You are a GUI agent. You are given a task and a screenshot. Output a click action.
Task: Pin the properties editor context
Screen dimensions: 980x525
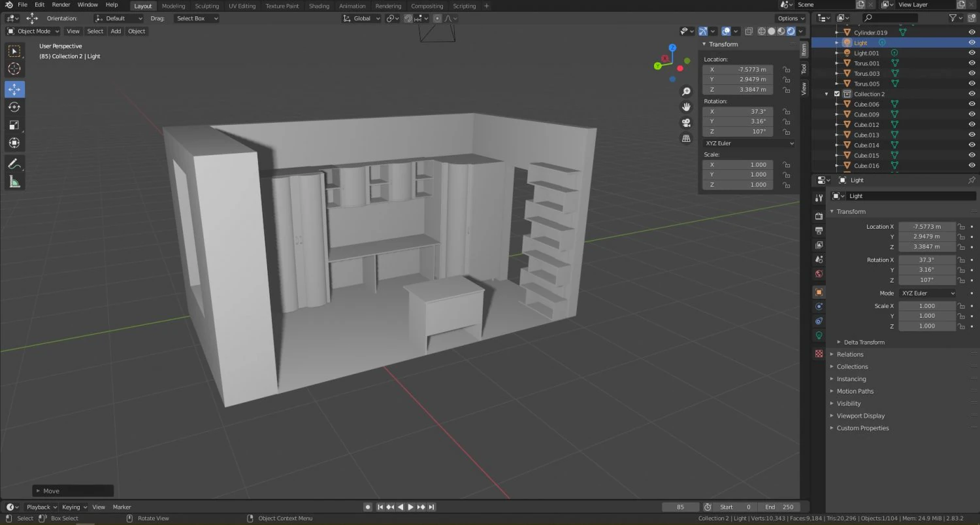pos(972,180)
